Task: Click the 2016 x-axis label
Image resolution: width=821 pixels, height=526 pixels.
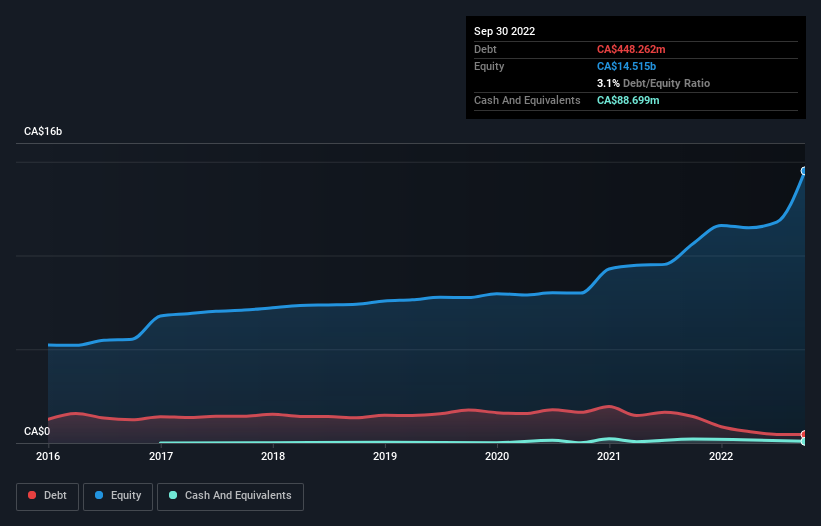Action: (48, 456)
